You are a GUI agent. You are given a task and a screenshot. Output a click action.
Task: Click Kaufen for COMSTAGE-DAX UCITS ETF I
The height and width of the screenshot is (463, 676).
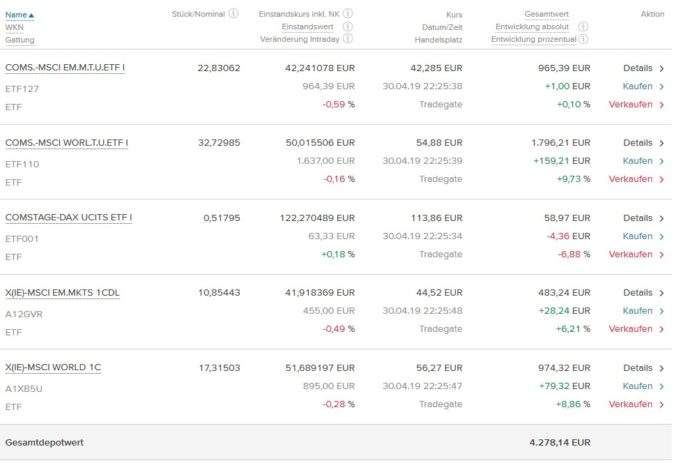pos(643,236)
